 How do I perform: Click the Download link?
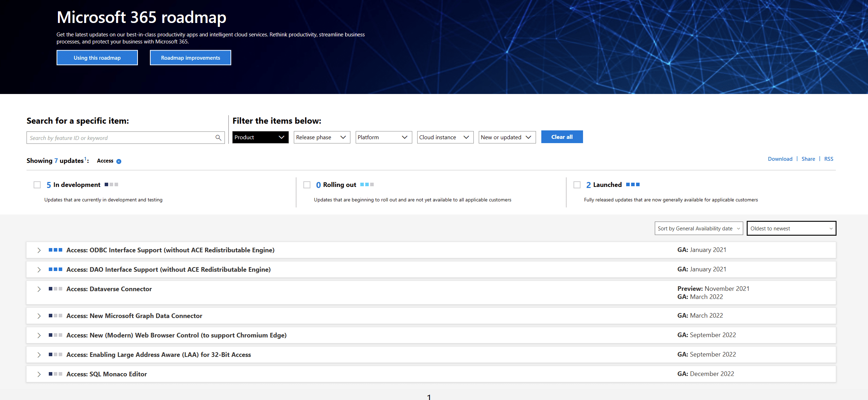780,159
